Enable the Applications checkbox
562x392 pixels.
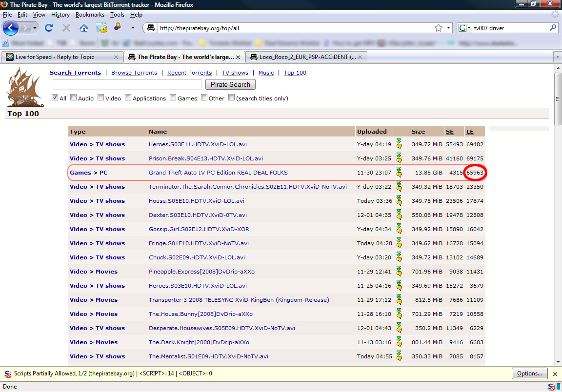coord(128,98)
